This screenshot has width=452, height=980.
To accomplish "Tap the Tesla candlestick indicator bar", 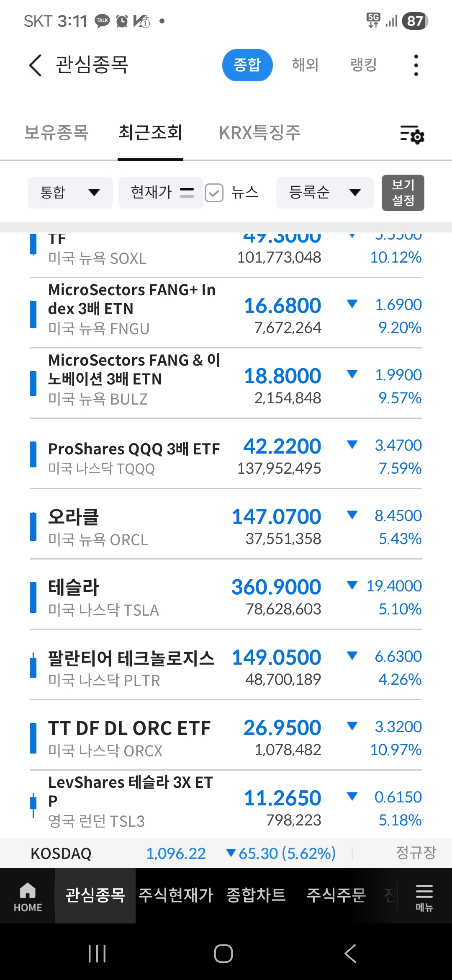I will [x=33, y=598].
